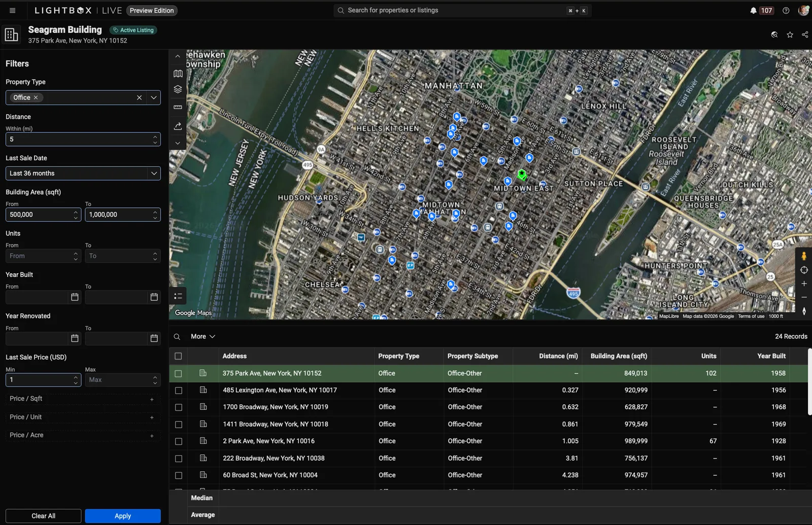Click the Clear All button
The image size is (812, 525).
pyautogui.click(x=44, y=516)
